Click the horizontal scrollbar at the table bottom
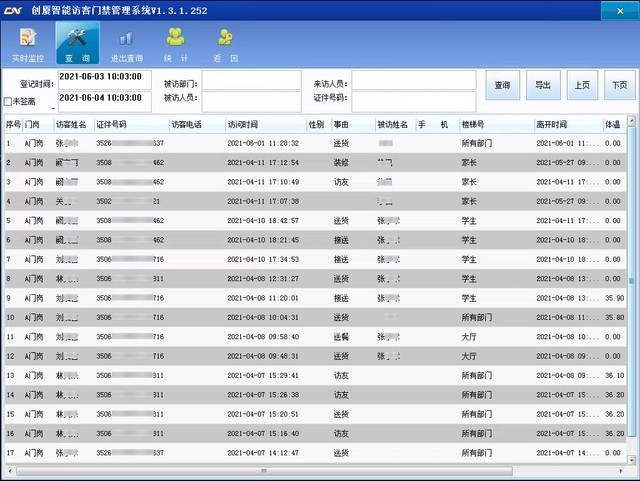Image resolution: width=640 pixels, height=481 pixels. coord(320,470)
